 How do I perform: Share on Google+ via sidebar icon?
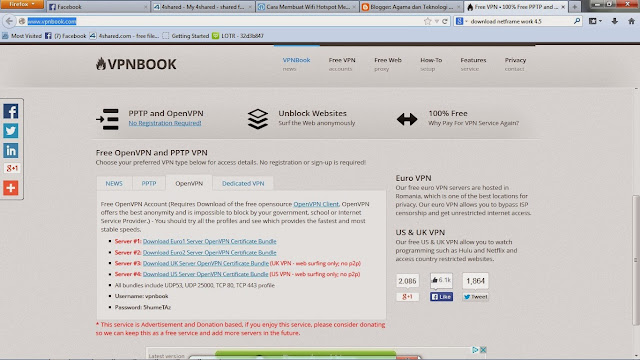click(x=11, y=168)
